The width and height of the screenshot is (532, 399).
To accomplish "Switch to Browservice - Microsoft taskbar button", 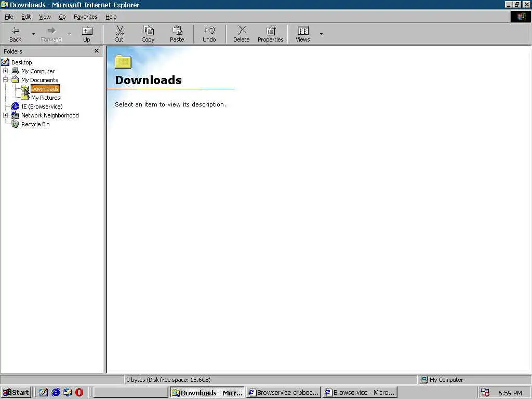I will click(360, 393).
